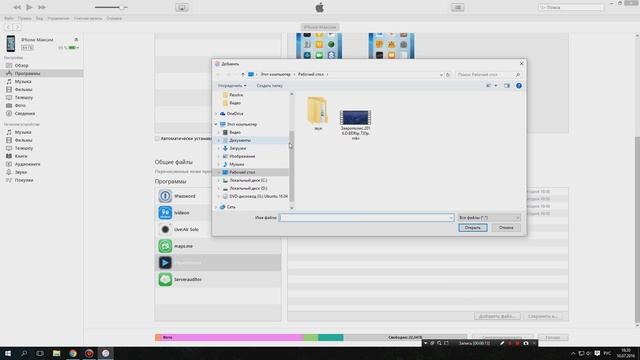This screenshot has width=640, height=360.
Task: Eject the iPhone with eject icon
Action: pyautogui.click(x=76, y=40)
